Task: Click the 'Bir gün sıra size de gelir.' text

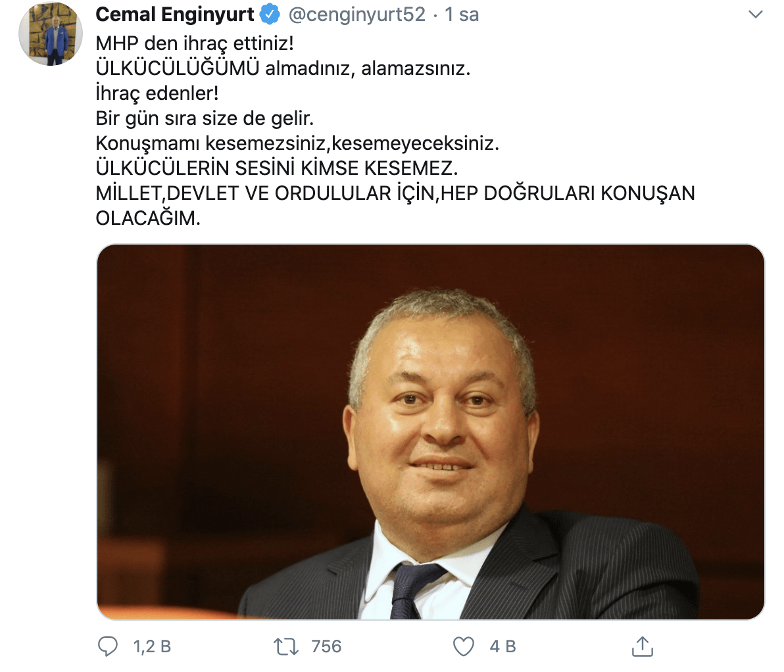Action: 205,118
